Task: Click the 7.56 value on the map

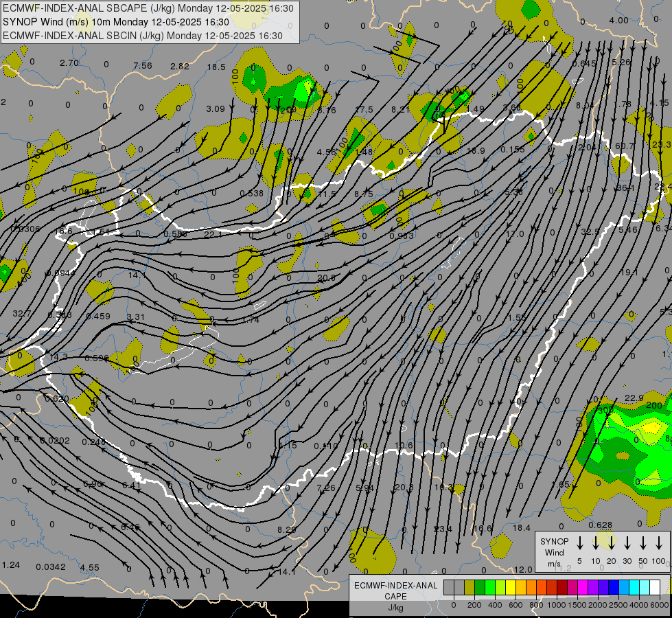Action: pyautogui.click(x=143, y=66)
